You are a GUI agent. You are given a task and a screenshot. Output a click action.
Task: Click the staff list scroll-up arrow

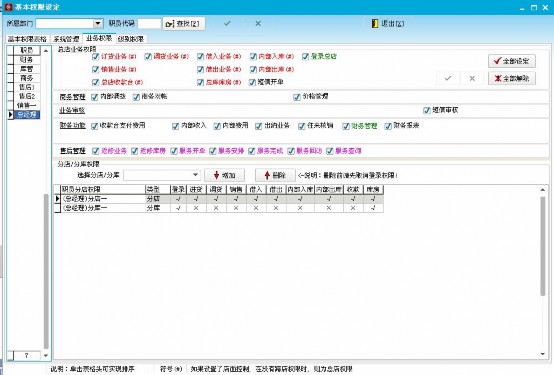(x=46, y=51)
